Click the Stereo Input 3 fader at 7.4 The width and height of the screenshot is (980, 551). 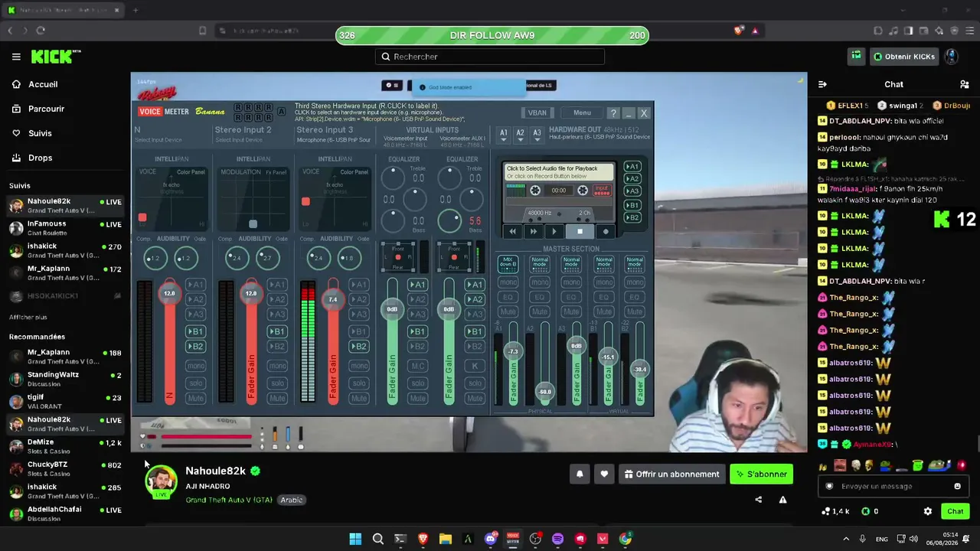(x=333, y=299)
